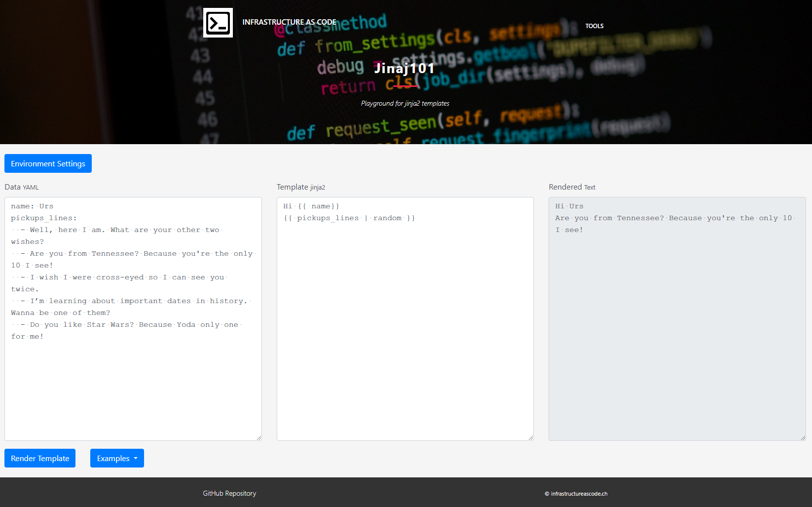
Task: Click the Playground for jinja2 templates subtitle
Action: (405, 104)
